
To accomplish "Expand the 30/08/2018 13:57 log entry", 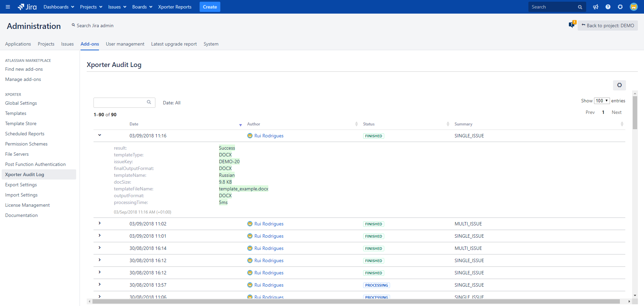I will point(100,284).
